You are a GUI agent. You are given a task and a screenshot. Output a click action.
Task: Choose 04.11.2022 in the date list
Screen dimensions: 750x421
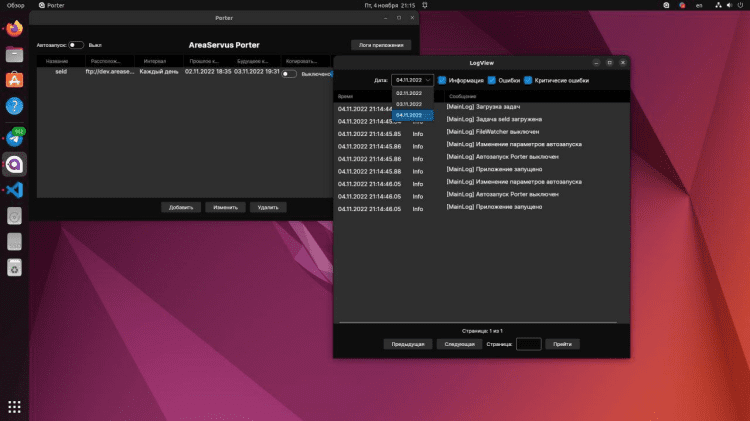[x=412, y=115]
